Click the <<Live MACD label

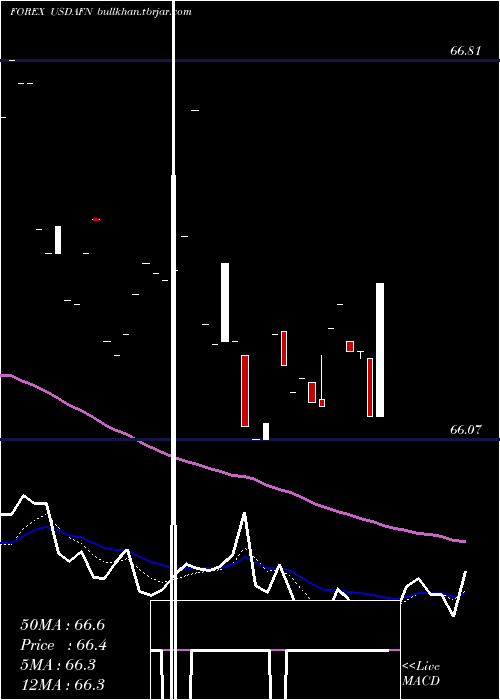pyautogui.click(x=421, y=674)
